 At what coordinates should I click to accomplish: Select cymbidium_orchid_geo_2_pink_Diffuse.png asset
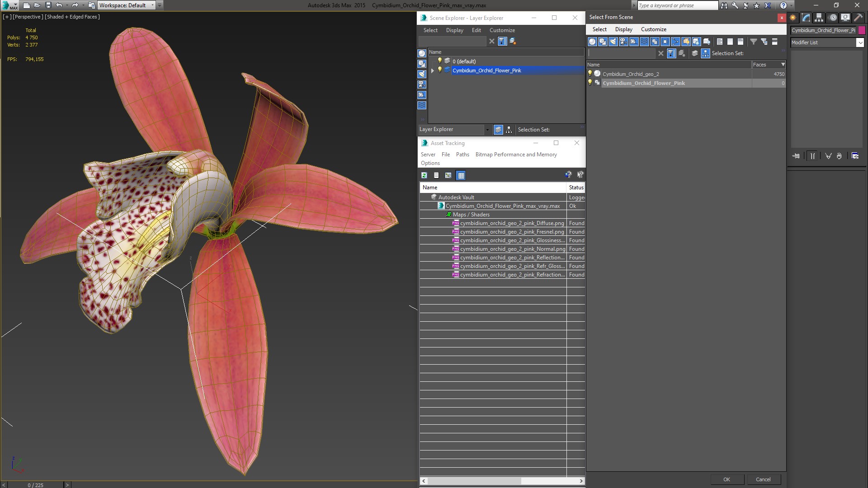click(512, 223)
